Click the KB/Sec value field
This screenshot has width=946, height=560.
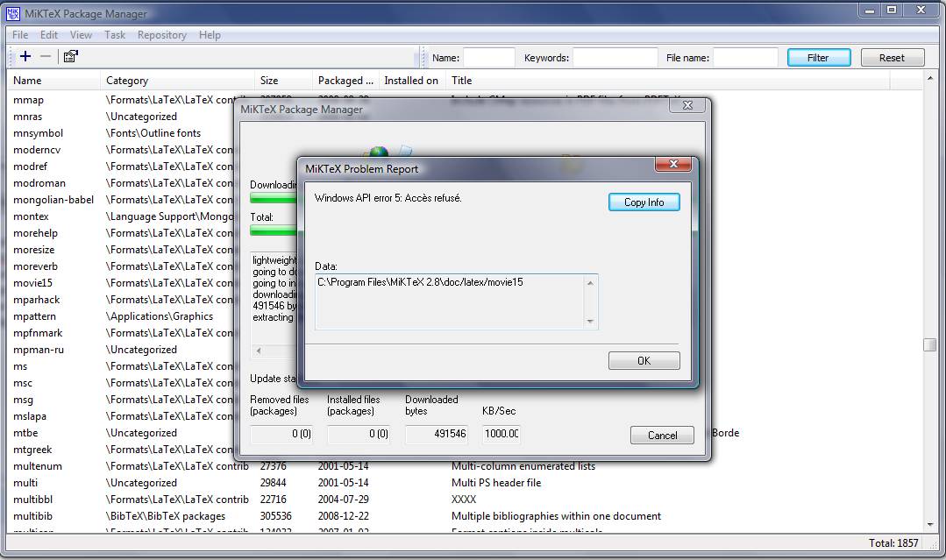pyautogui.click(x=501, y=434)
